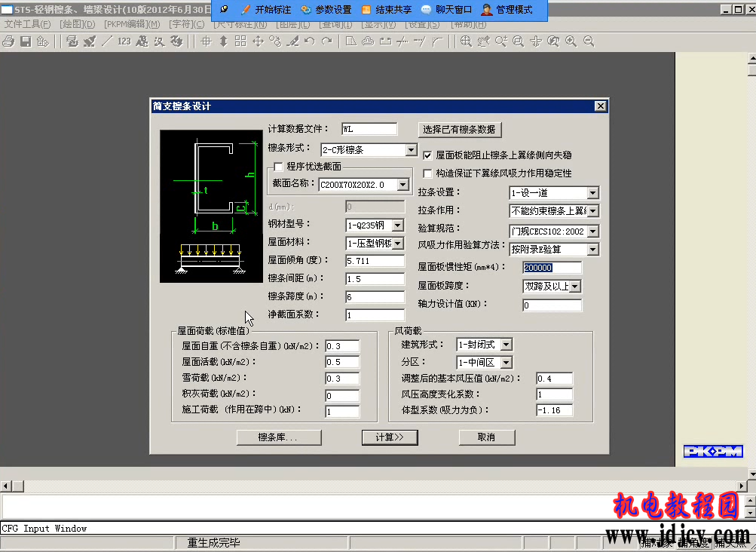Check 构造保证下翼缘风吸力作用稳定性
The image size is (756, 552).
coord(427,173)
